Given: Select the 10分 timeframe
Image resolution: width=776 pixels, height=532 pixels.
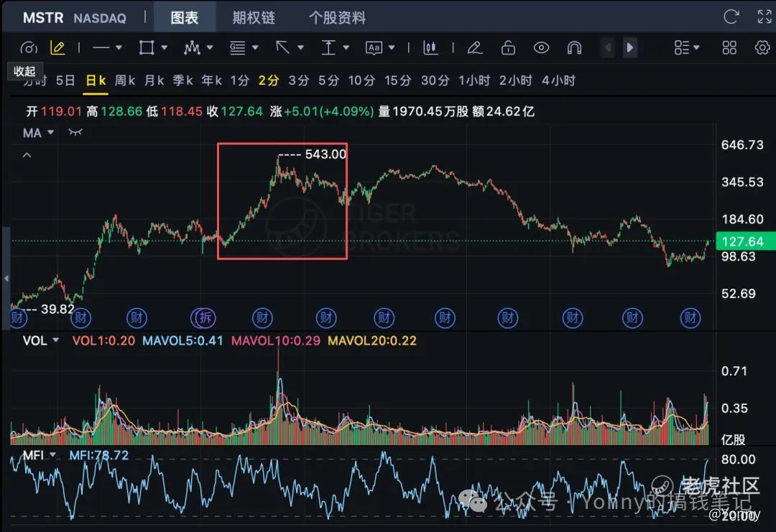Looking at the screenshot, I should tap(361, 80).
